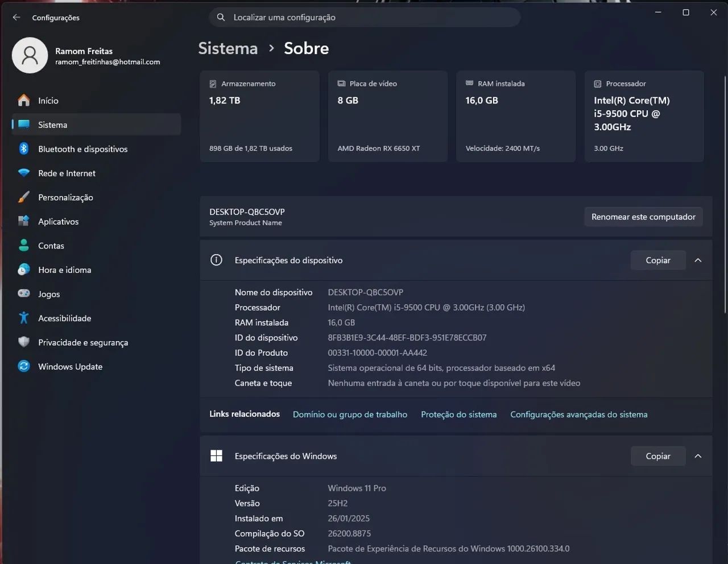Click the OS build value 26200.8875
Image resolution: width=728 pixels, height=564 pixels.
pyautogui.click(x=349, y=533)
